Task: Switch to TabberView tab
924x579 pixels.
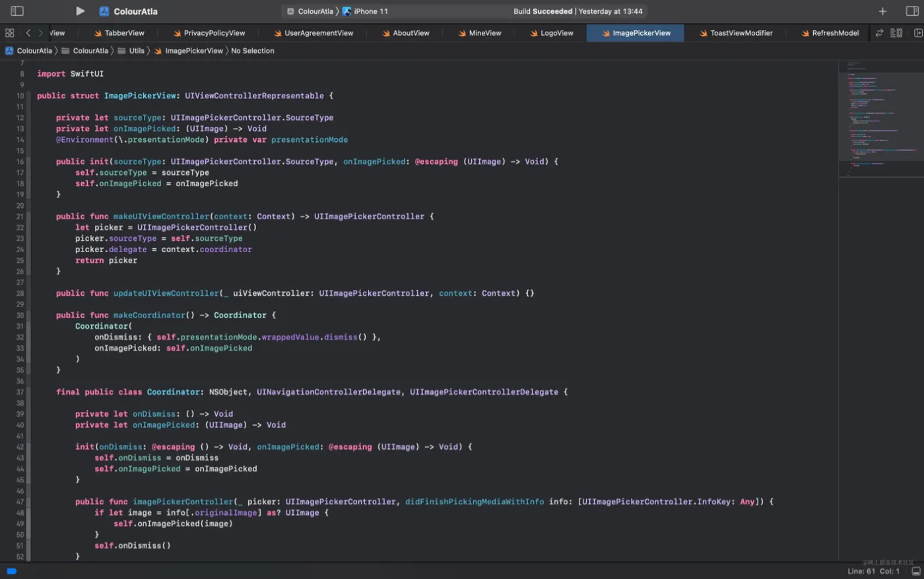Action: coord(119,33)
